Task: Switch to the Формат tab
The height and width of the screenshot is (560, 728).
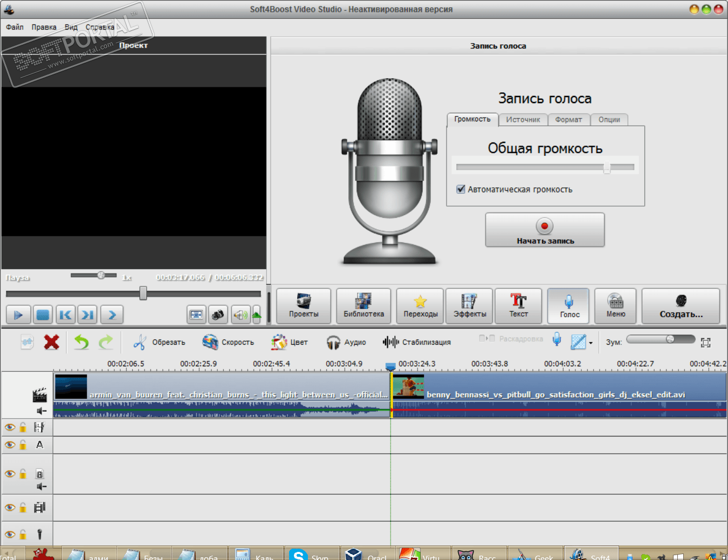Action: [569, 120]
